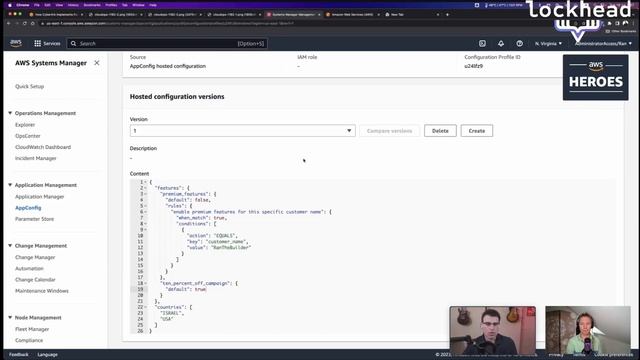The width and height of the screenshot is (640, 360).
Task: Open the Version selector dropdown
Action: [242, 131]
